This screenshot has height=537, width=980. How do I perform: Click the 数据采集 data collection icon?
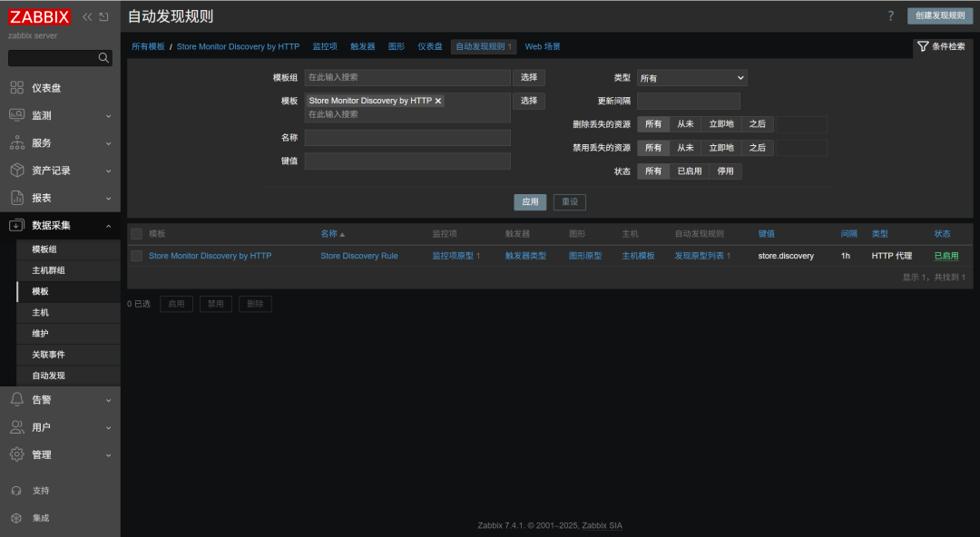pos(17,225)
